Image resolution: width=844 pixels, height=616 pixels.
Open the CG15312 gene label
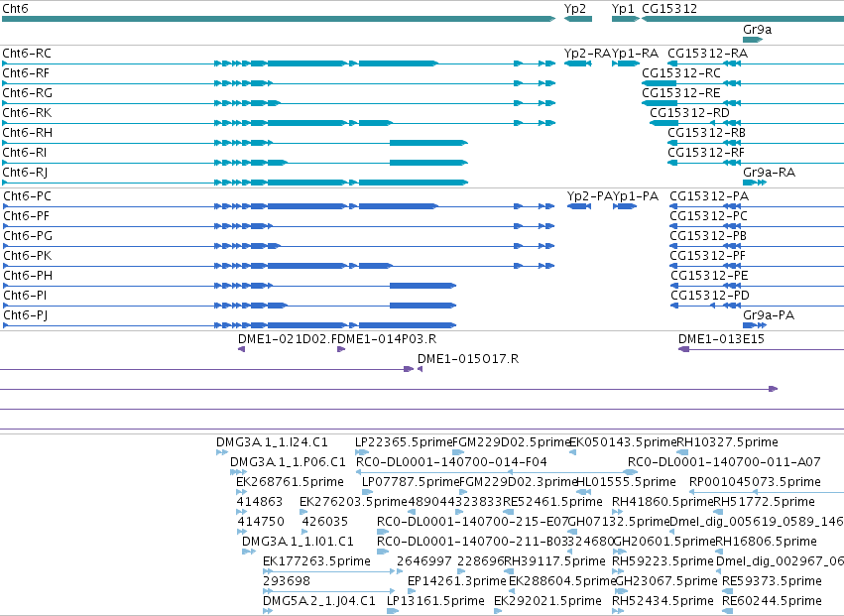click(x=669, y=9)
